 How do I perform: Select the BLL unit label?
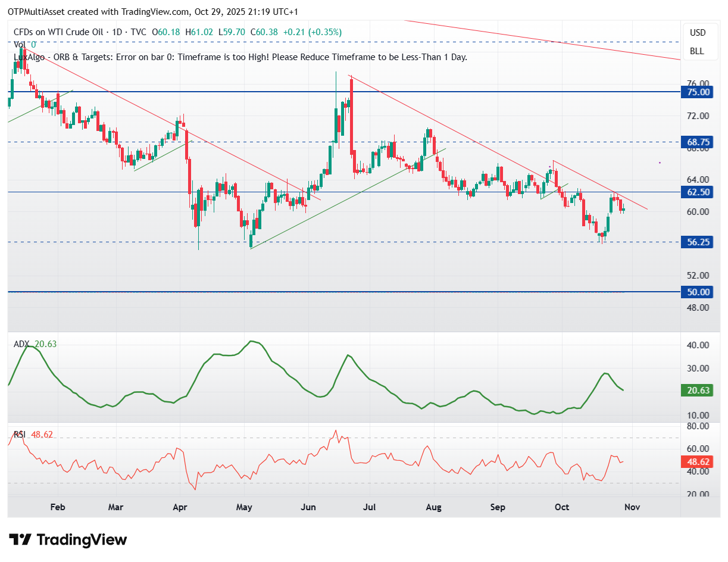tap(697, 51)
